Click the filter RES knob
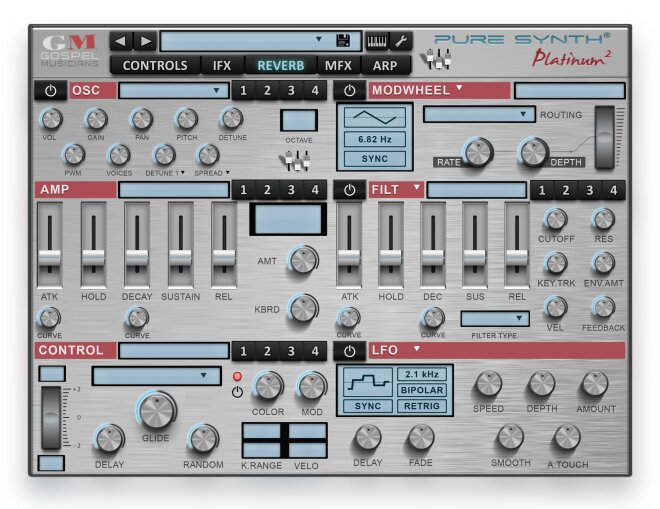Viewport: 660px width, 509px height. click(x=604, y=219)
